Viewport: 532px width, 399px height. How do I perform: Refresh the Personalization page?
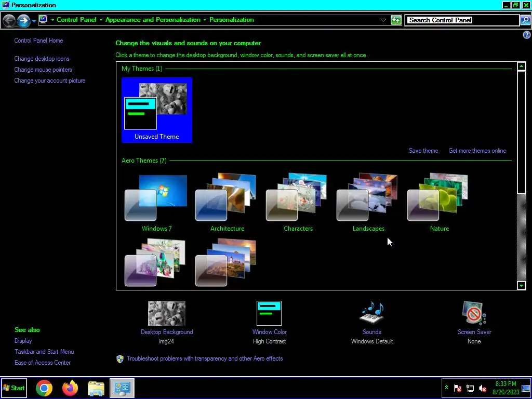[x=396, y=20]
